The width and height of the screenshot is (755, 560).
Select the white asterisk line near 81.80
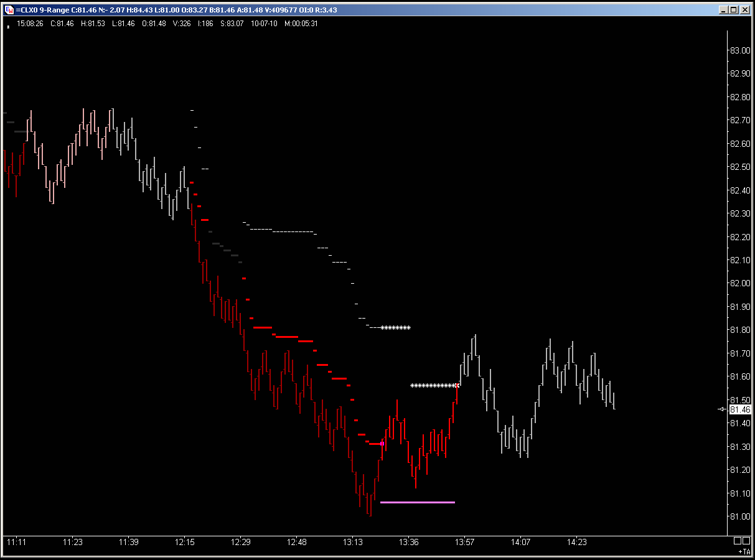(396, 327)
